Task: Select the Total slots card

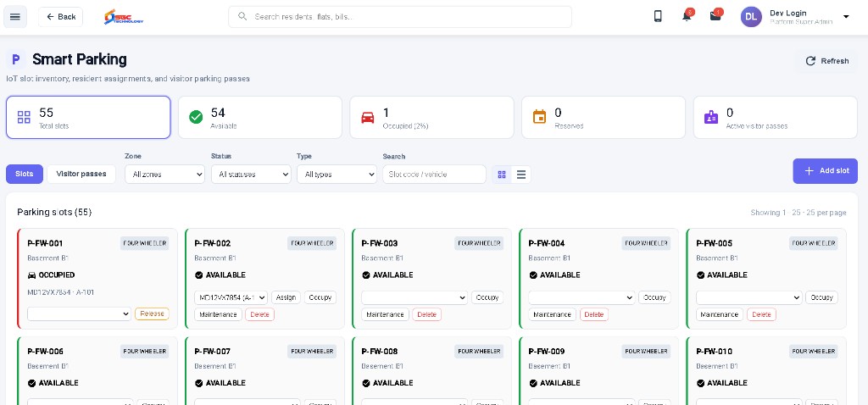Action: [x=88, y=117]
